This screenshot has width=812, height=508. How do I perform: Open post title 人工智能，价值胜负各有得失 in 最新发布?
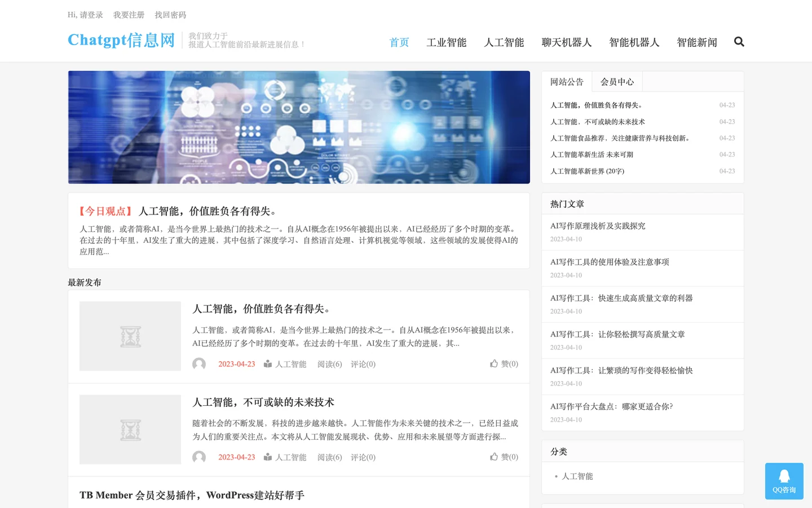(262, 309)
